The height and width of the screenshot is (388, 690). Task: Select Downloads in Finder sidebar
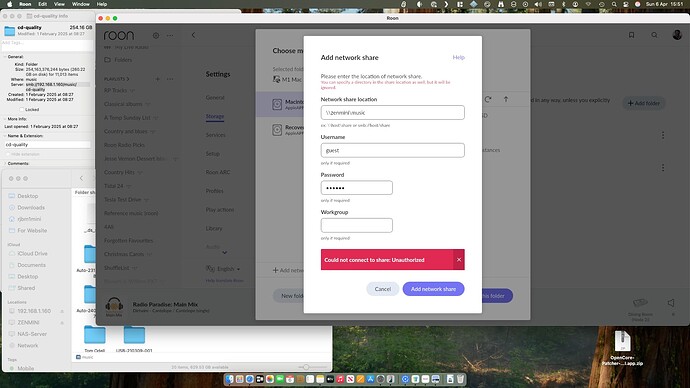coord(30,208)
